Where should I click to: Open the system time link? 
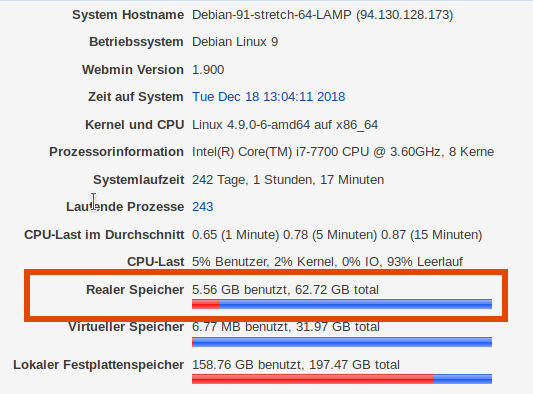click(269, 97)
